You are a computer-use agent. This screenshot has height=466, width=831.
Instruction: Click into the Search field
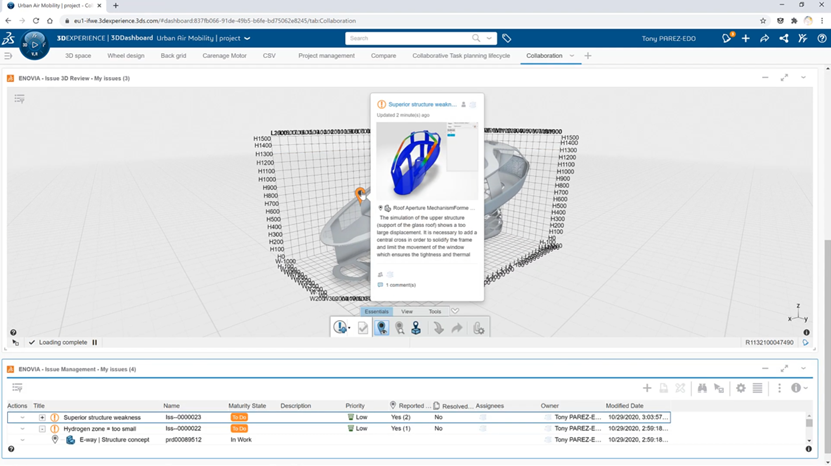[408, 38]
